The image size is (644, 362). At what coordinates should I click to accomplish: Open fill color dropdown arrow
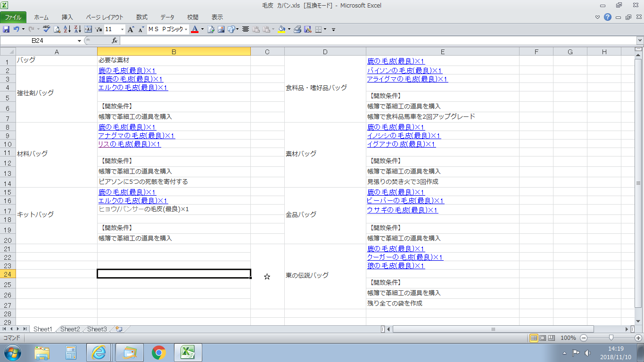coord(289,29)
